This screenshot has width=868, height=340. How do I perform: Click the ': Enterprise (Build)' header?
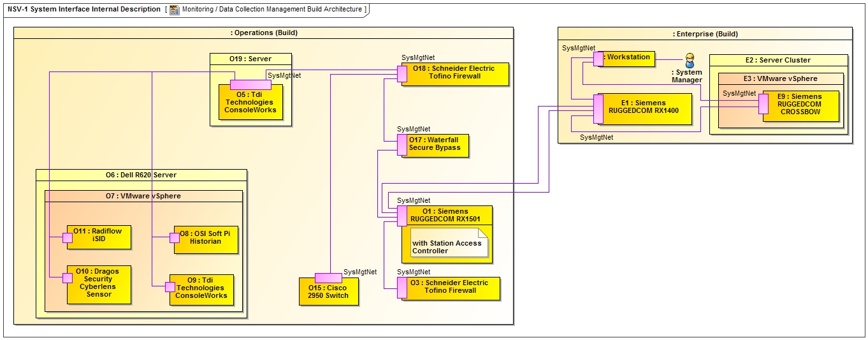pyautogui.click(x=705, y=34)
